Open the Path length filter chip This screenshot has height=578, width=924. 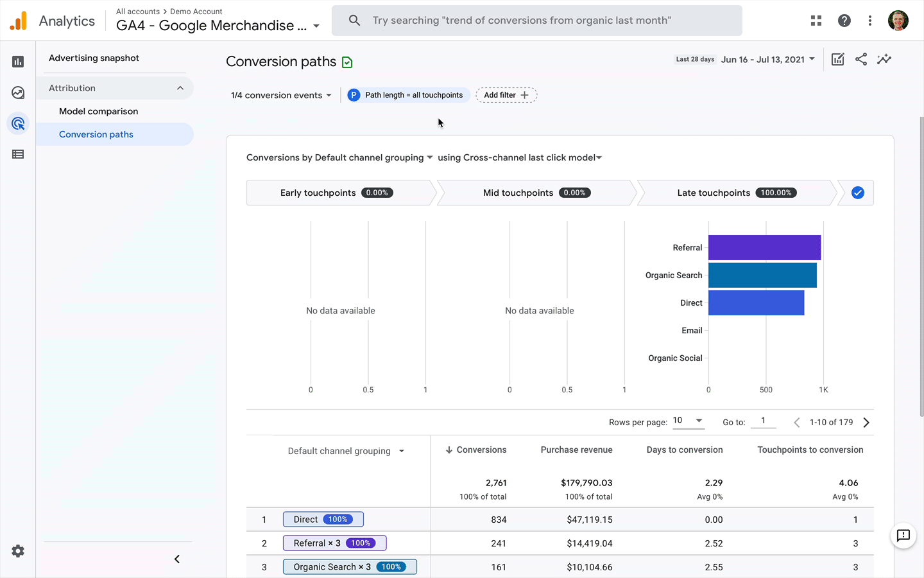pyautogui.click(x=407, y=94)
